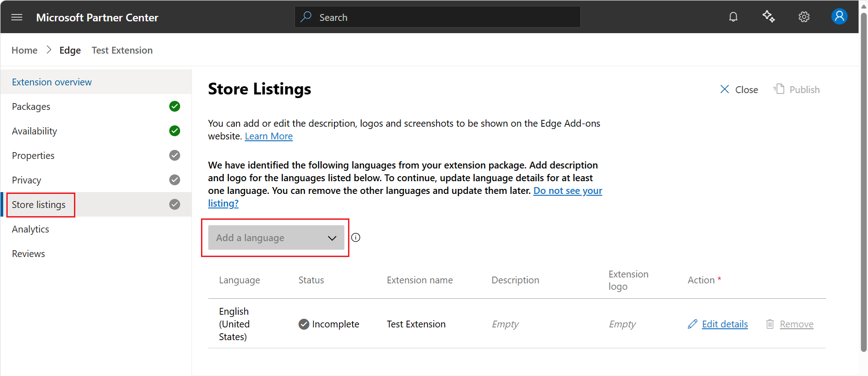This screenshot has height=376, width=868.
Task: Click into the Search input field
Action: tap(437, 17)
